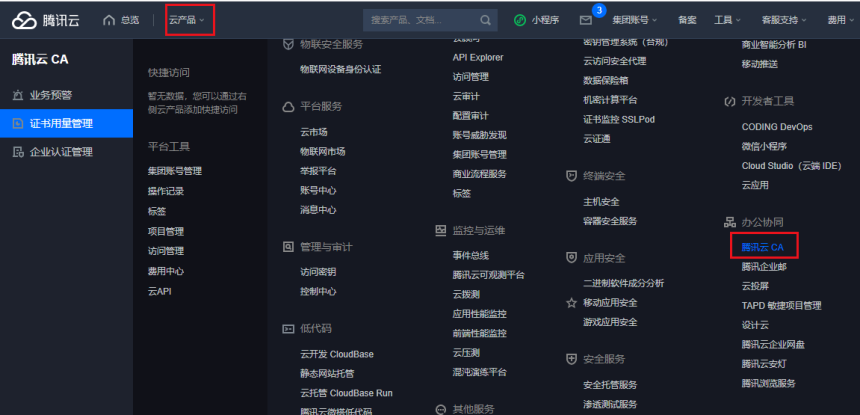Open 云应用 link

coord(755,185)
